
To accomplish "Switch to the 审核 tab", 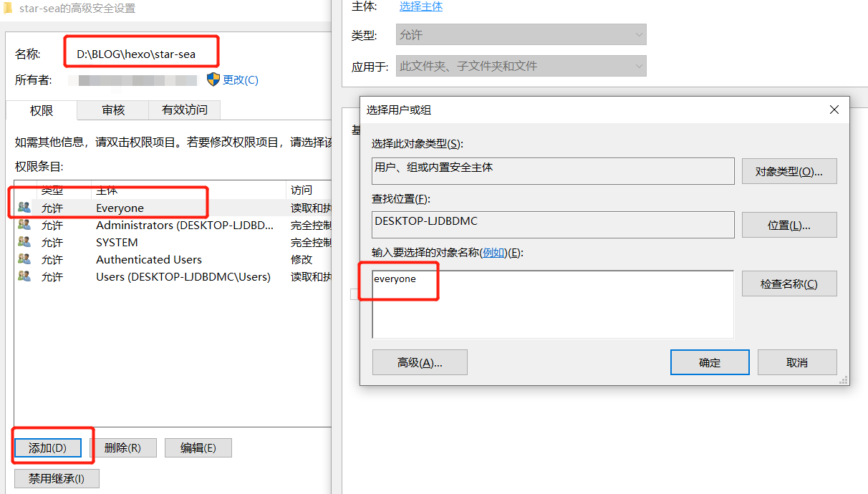I will pos(112,110).
